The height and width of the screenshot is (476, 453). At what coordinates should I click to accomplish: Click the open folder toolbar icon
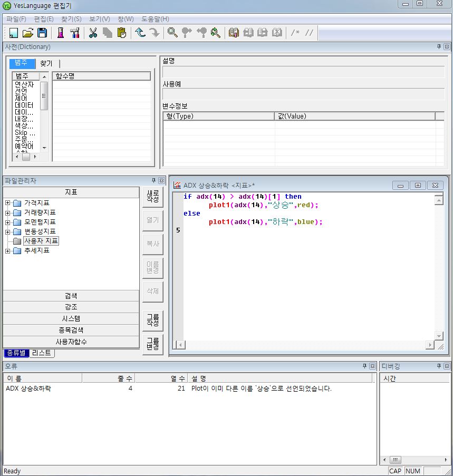(x=27, y=33)
